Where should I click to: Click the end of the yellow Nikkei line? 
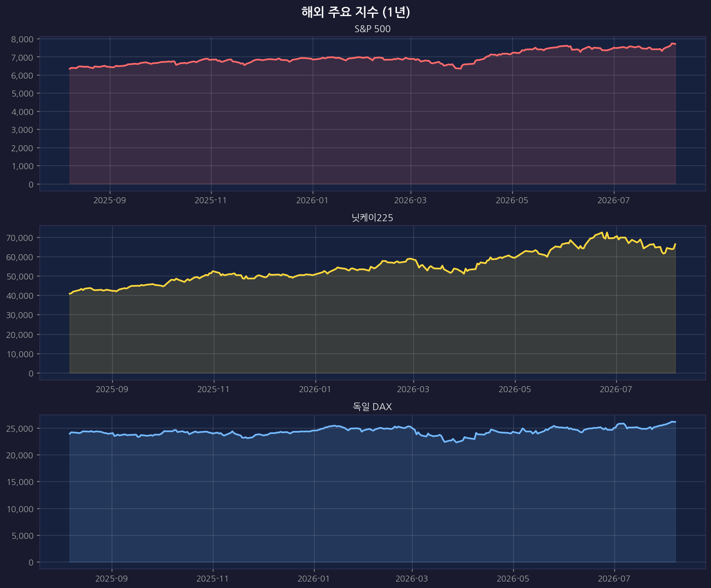(x=675, y=244)
